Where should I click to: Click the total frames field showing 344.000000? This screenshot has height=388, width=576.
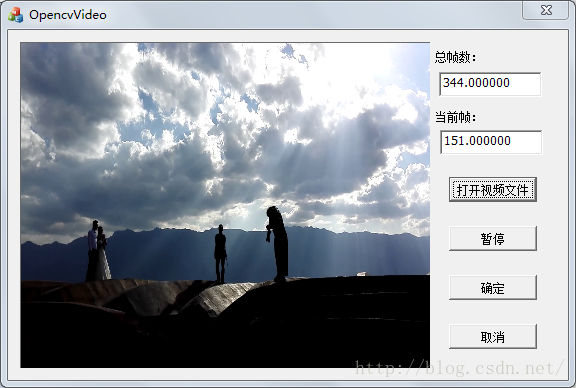click(x=490, y=84)
